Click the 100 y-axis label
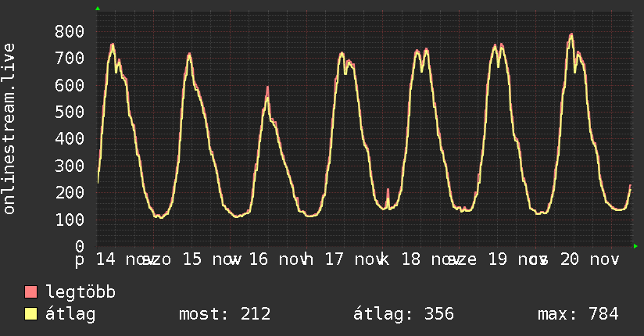Viewport: 644px width, 336px height. 70,220
